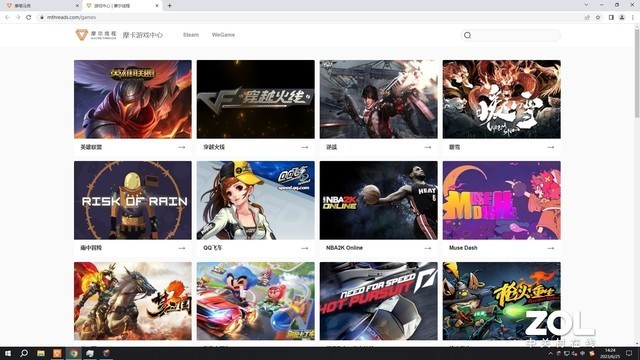640x360 pixels.
Task: Open the 梦三国 game thumbnail
Action: pyautogui.click(x=133, y=301)
